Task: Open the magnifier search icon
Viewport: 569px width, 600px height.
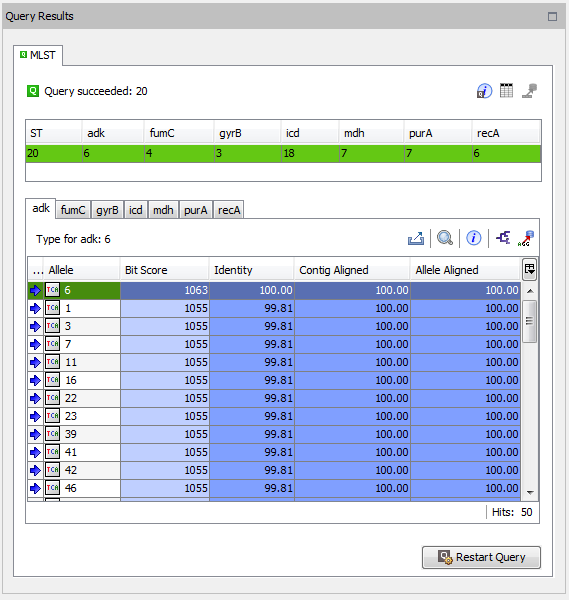Action: (x=445, y=238)
